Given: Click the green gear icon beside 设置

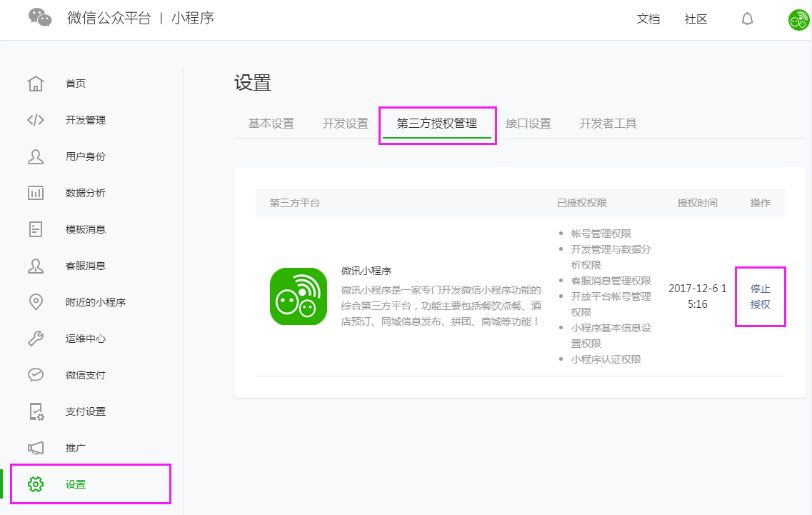Looking at the screenshot, I should click(x=36, y=484).
